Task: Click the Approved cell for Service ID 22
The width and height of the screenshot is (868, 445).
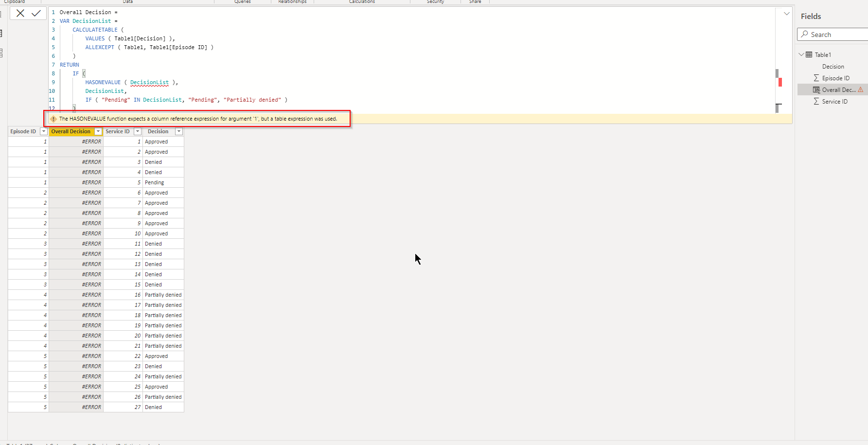Action: click(x=163, y=356)
